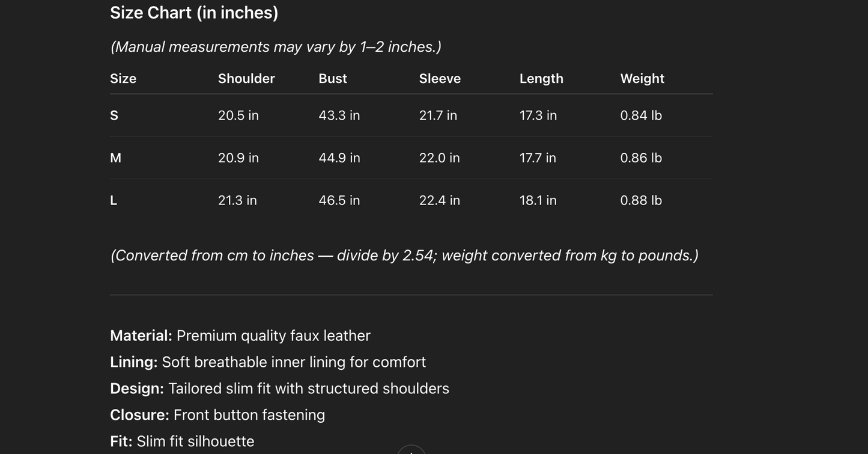Click the 0.86 lb weight cell

pyautogui.click(x=641, y=158)
